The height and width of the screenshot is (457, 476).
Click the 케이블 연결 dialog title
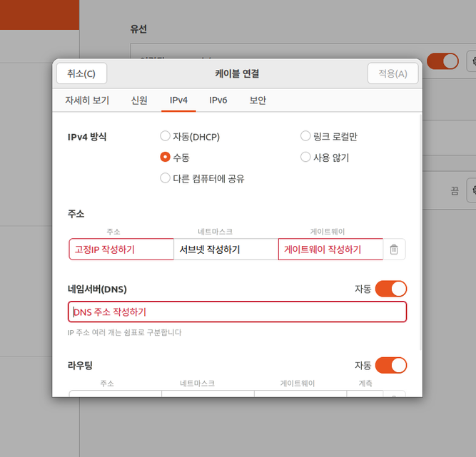pyautogui.click(x=237, y=73)
